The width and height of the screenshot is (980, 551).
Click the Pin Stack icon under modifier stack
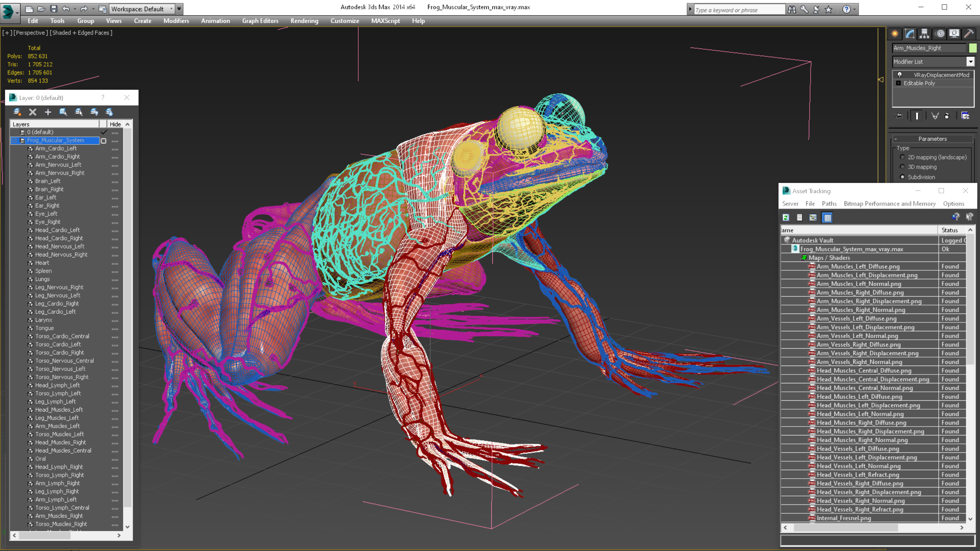[899, 116]
